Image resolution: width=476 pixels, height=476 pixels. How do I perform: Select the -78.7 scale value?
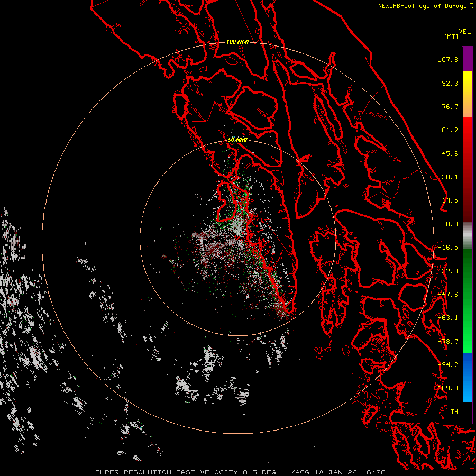[x=448, y=342]
